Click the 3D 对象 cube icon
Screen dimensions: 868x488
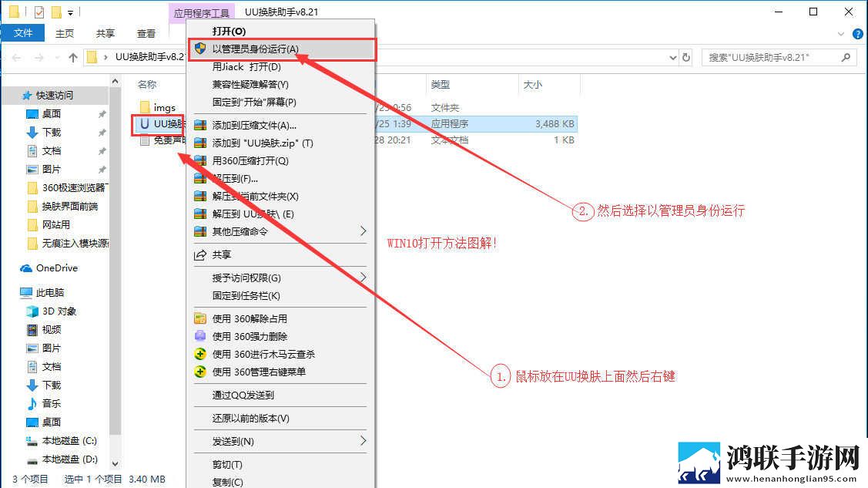[32, 311]
